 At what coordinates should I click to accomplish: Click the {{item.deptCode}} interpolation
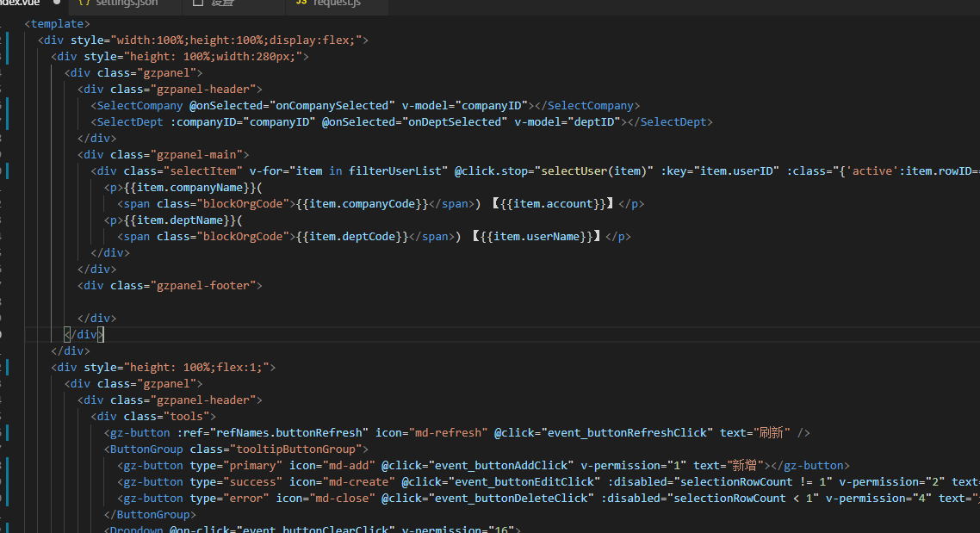tap(352, 236)
